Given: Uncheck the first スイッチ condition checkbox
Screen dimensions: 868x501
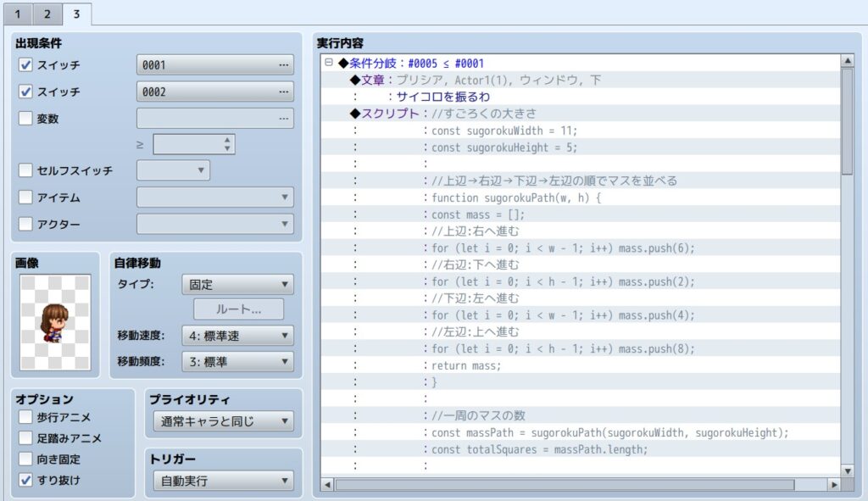Looking at the screenshot, I should tap(25, 64).
